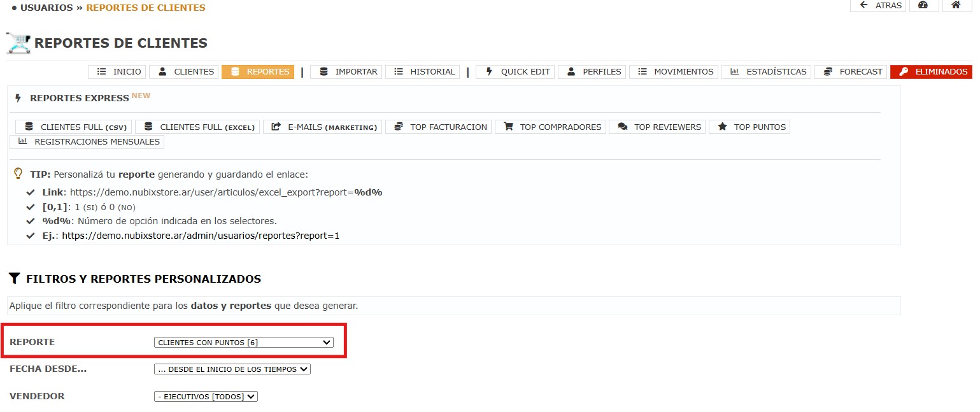
Task: Click the home icon button
Action: point(955,5)
